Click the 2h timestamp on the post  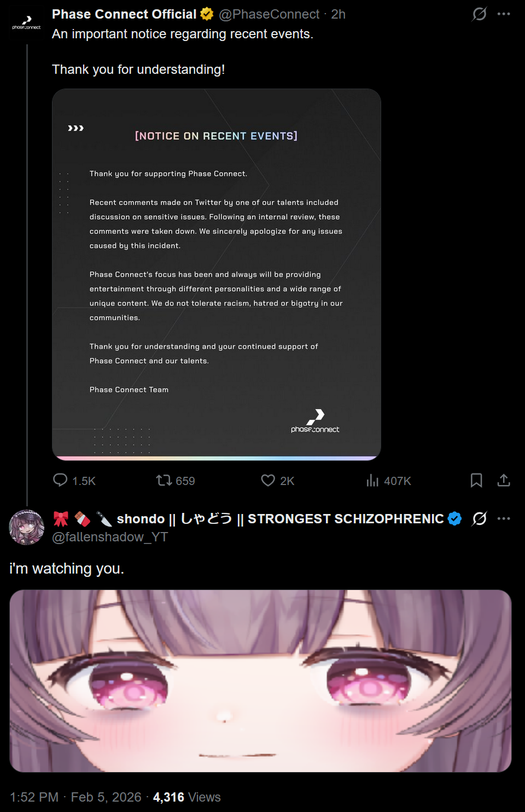(339, 14)
